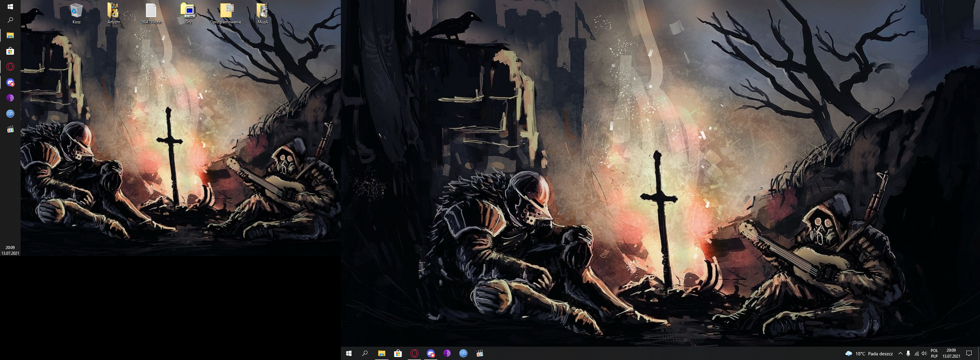Open the Gry folder icon

188,14
